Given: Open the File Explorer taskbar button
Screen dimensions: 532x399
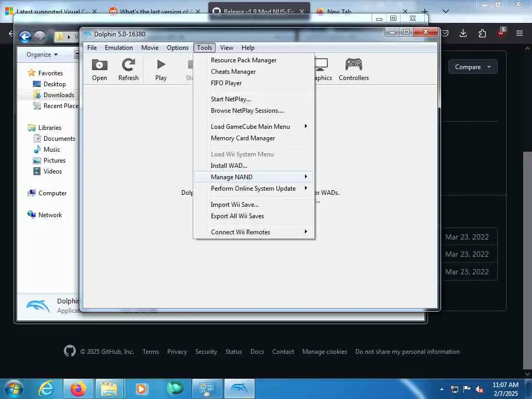Looking at the screenshot, I should (109, 389).
